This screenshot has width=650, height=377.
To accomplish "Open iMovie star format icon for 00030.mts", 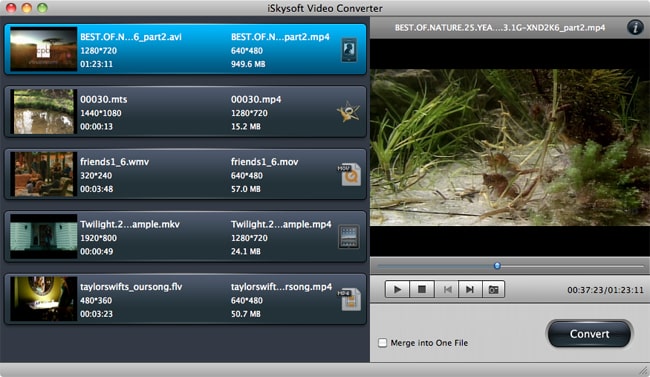I will click(348, 112).
